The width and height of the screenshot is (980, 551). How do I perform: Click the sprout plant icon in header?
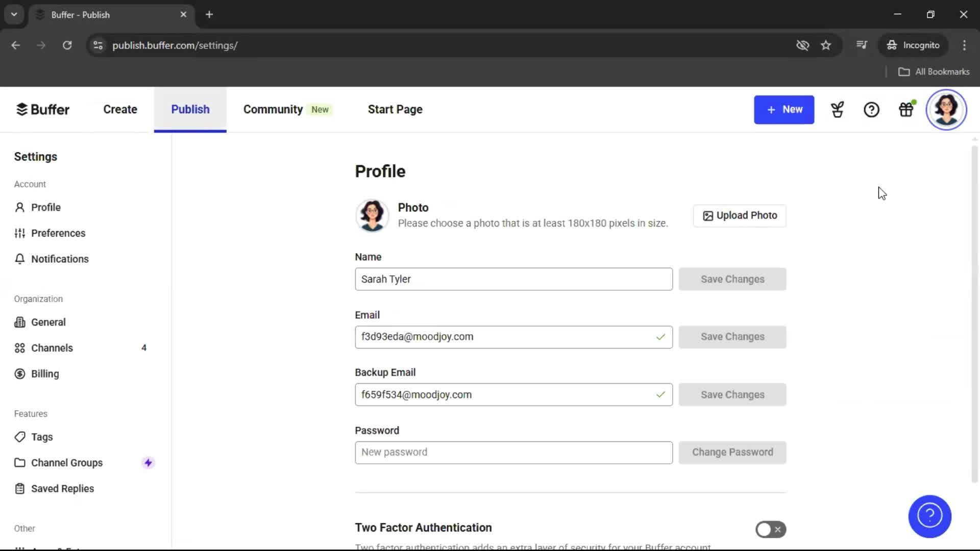pyautogui.click(x=837, y=110)
